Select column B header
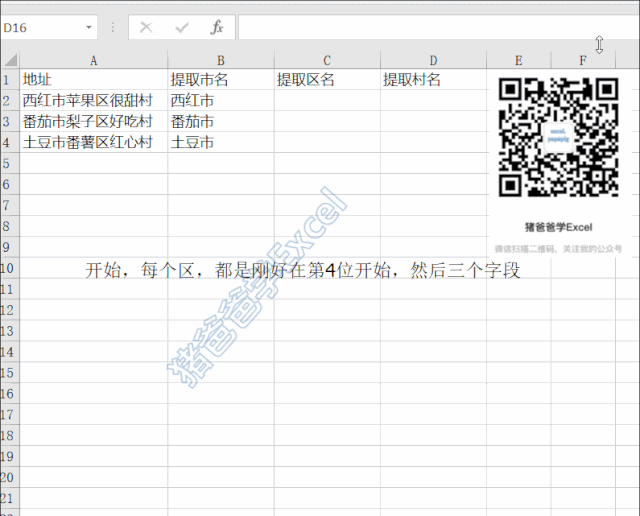The height and width of the screenshot is (516, 640). click(221, 60)
